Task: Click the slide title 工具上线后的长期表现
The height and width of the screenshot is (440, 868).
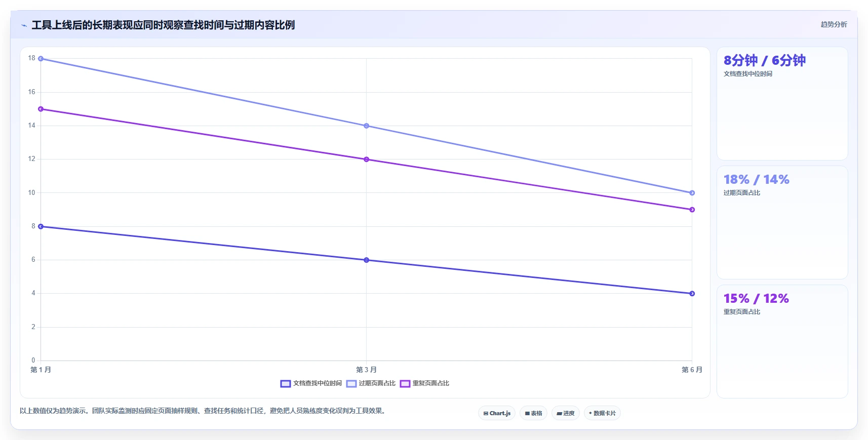Action: (x=164, y=25)
